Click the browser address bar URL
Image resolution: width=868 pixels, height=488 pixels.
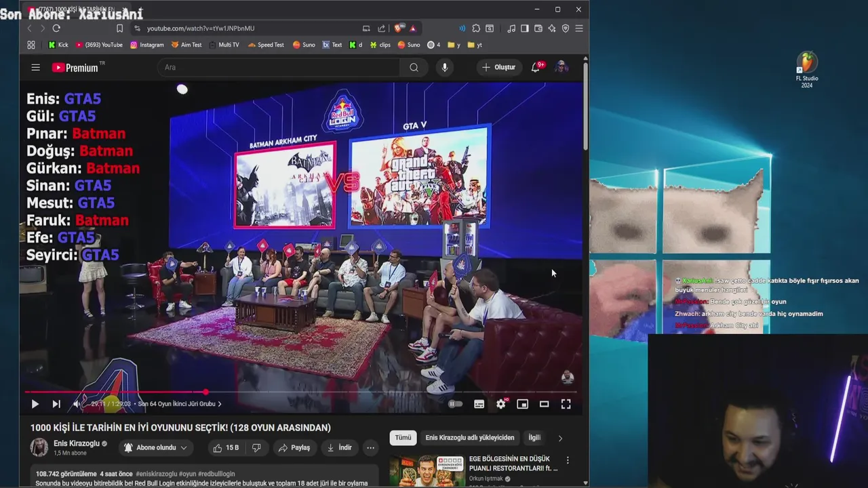click(201, 28)
